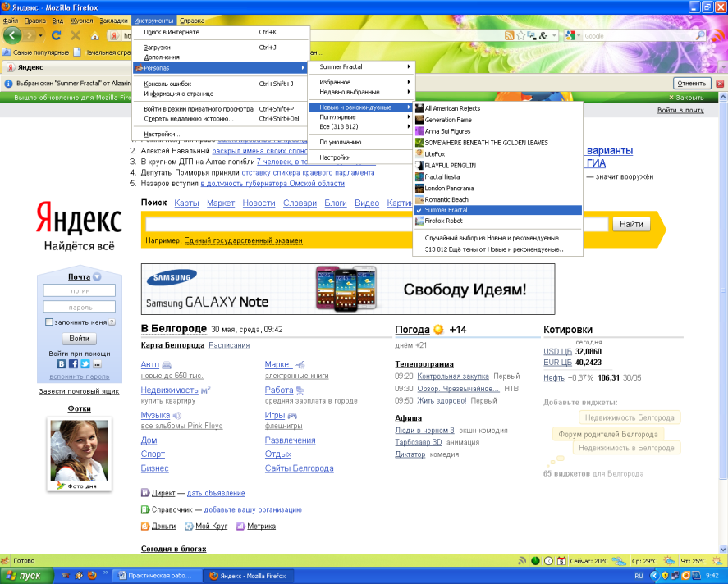Open Консоль ошибок menu item
728x584 pixels.
[221, 84]
